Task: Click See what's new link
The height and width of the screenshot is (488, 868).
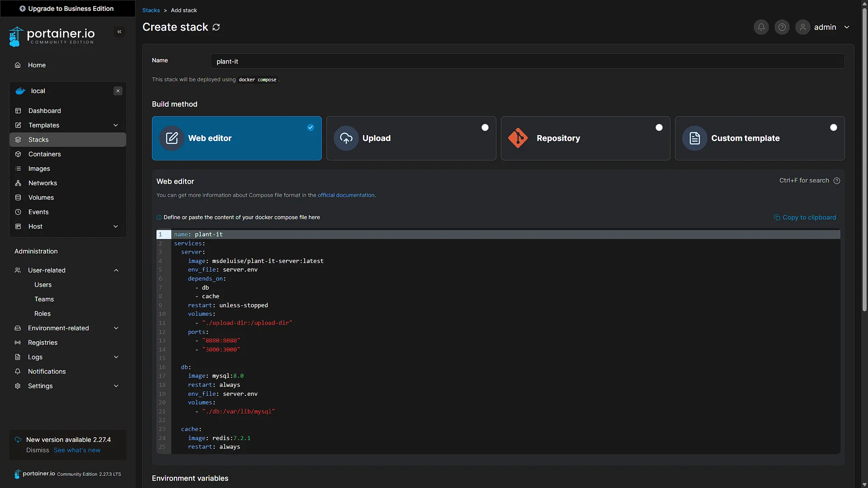Action: point(77,450)
